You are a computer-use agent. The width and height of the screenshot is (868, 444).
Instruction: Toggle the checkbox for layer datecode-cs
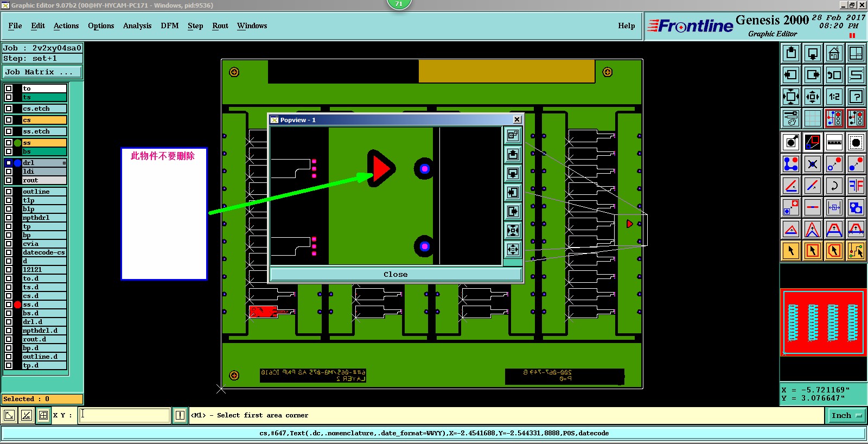click(9, 252)
